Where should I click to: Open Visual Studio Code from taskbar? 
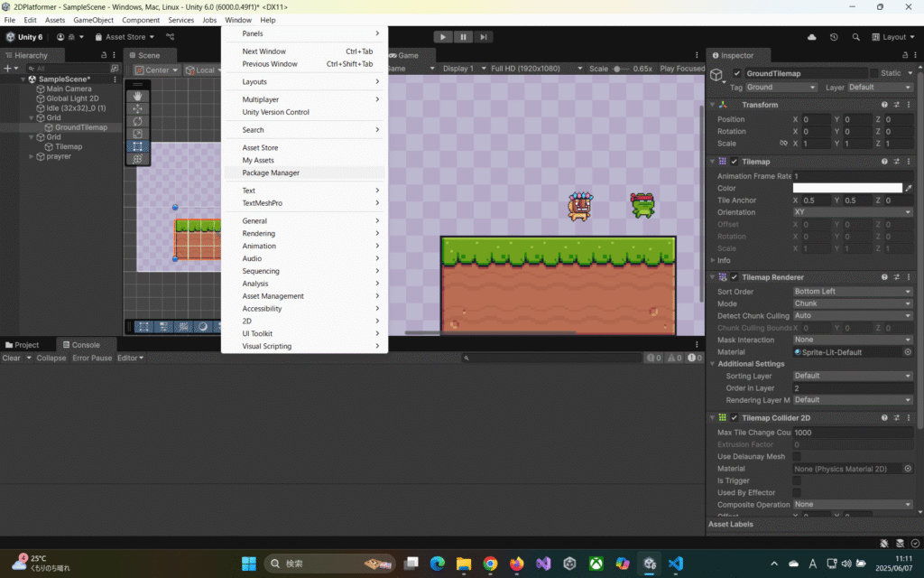point(675,564)
